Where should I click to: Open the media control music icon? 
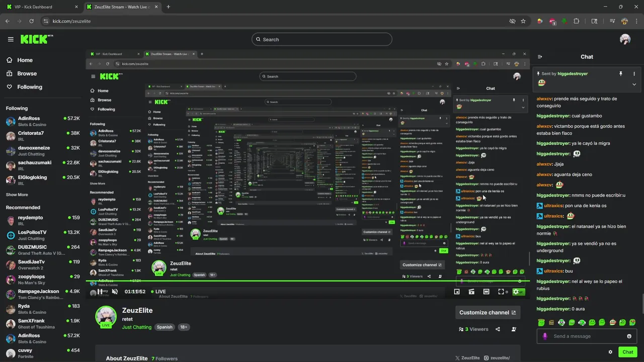point(612,21)
